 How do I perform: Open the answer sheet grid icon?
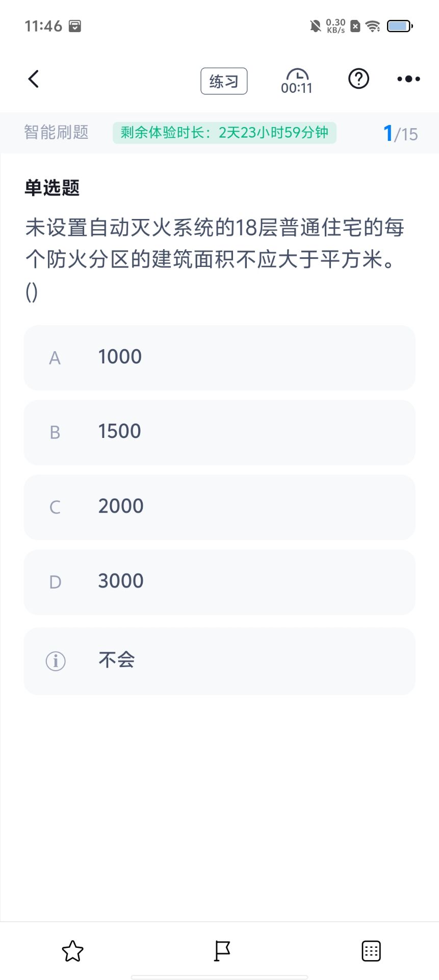point(371,951)
